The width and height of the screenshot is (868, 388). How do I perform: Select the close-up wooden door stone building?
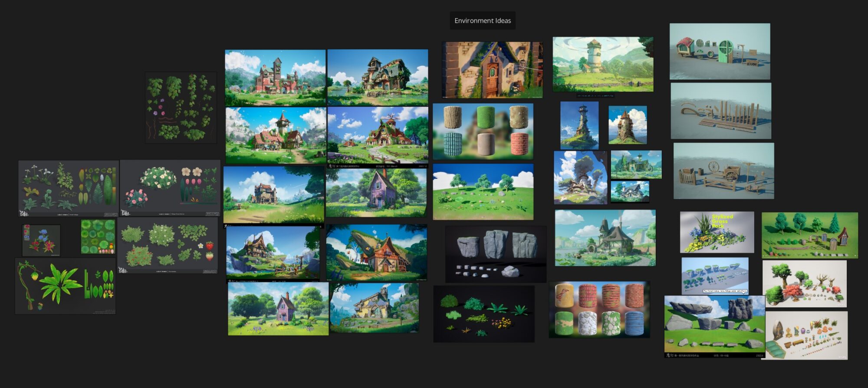point(493,70)
